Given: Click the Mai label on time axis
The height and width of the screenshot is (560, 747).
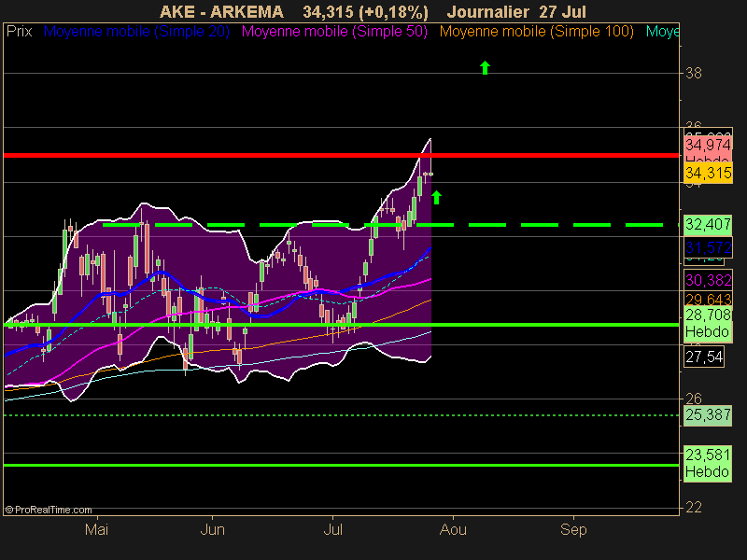Looking at the screenshot, I should pos(97,529).
